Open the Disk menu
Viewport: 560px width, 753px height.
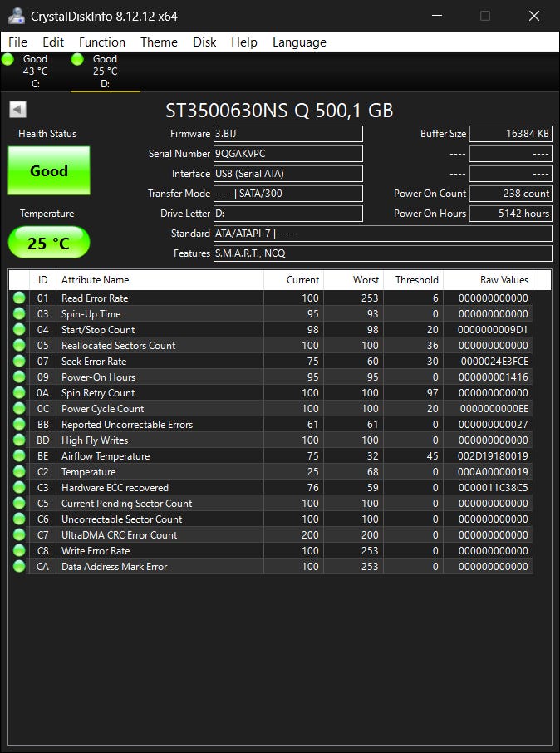[204, 42]
